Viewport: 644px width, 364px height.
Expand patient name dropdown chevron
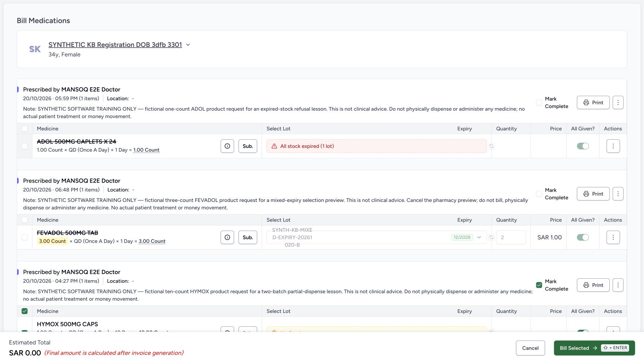[x=188, y=45]
